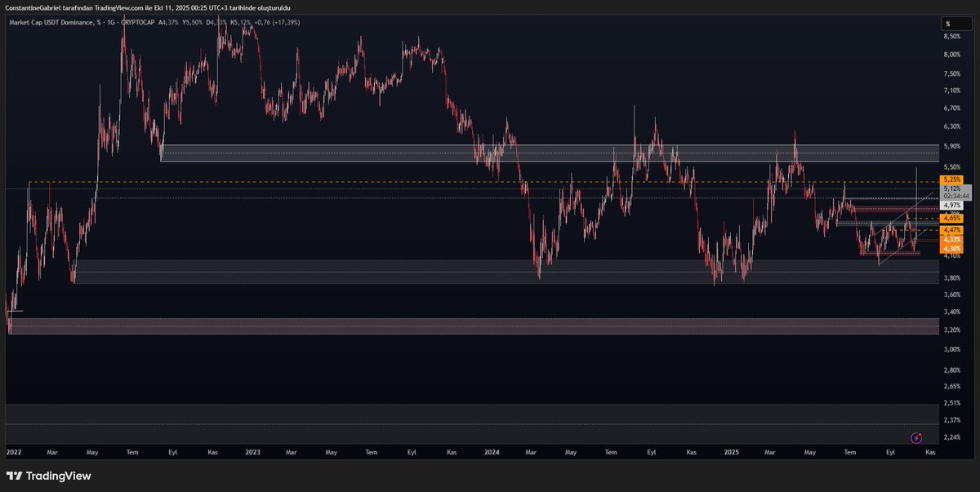Image resolution: width=980 pixels, height=492 pixels.
Task: Click the orange 4,33% price label
Action: pyautogui.click(x=952, y=240)
